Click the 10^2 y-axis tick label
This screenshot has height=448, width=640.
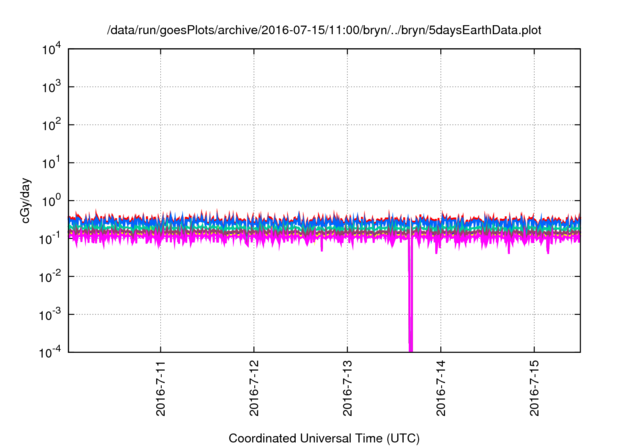tap(51, 125)
